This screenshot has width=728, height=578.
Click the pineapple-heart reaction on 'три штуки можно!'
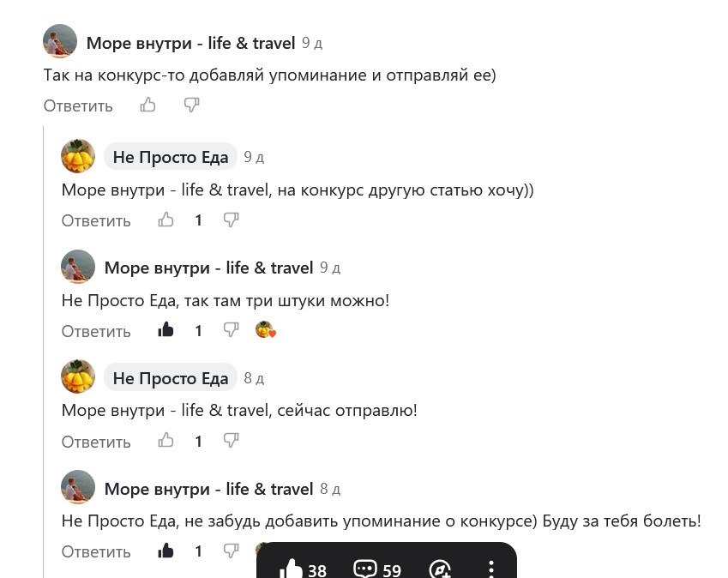[265, 329]
